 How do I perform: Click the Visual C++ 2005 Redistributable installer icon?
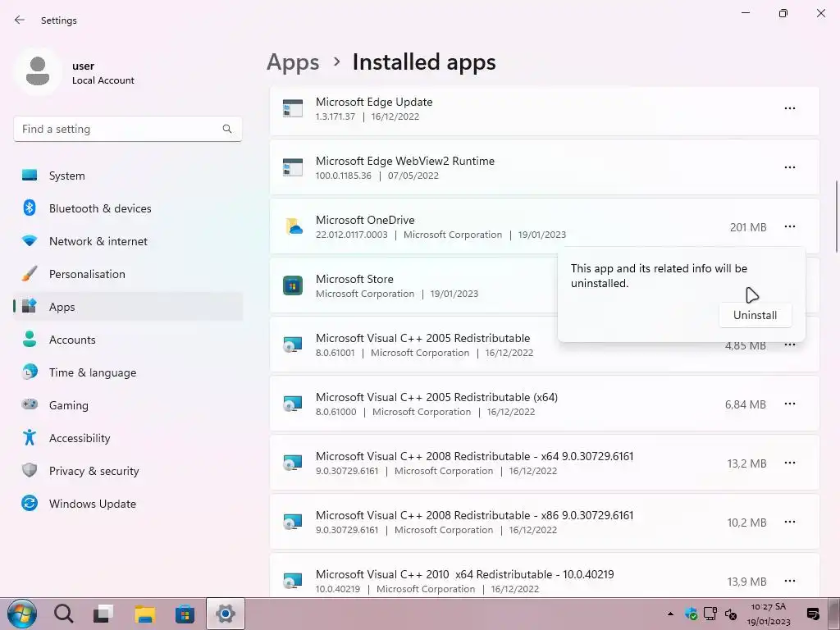pos(293,345)
